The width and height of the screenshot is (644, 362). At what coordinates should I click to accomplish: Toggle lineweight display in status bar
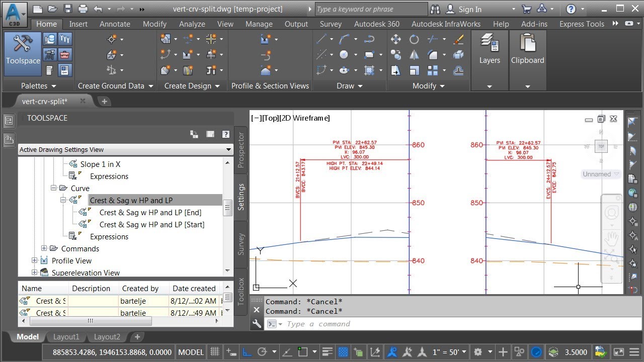(x=328, y=352)
